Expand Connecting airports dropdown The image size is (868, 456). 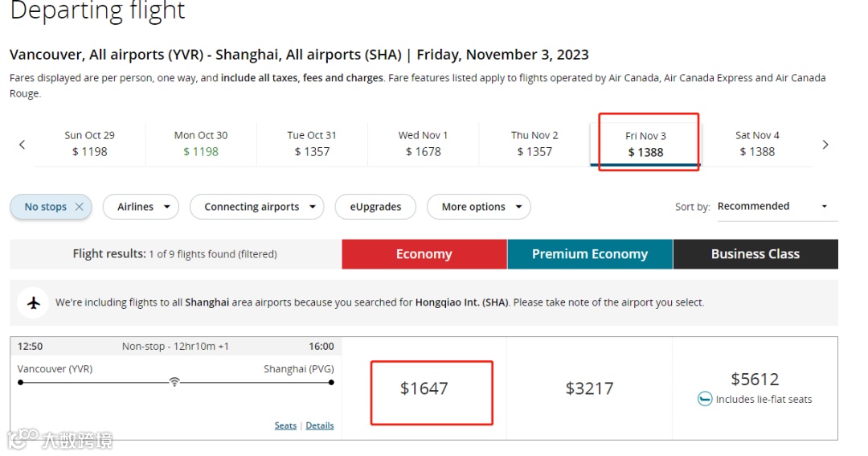coord(257,207)
